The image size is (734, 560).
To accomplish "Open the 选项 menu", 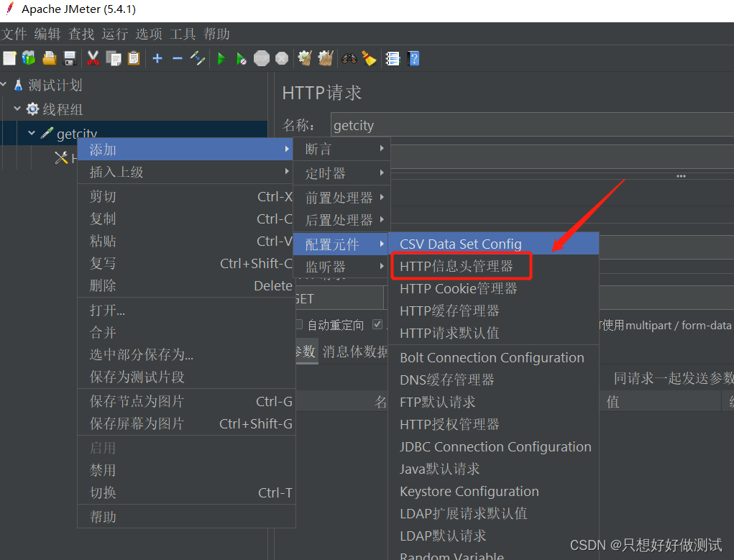I will pos(149,34).
